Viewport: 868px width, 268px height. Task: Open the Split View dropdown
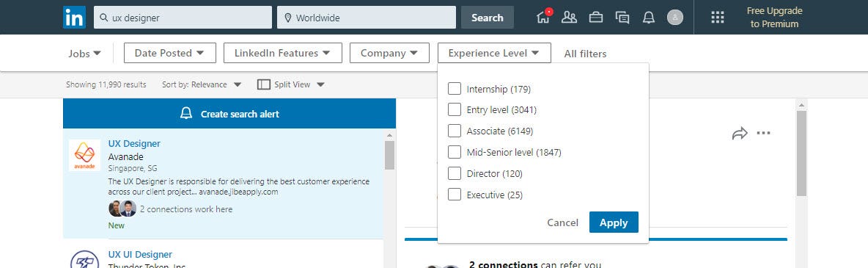click(x=291, y=84)
